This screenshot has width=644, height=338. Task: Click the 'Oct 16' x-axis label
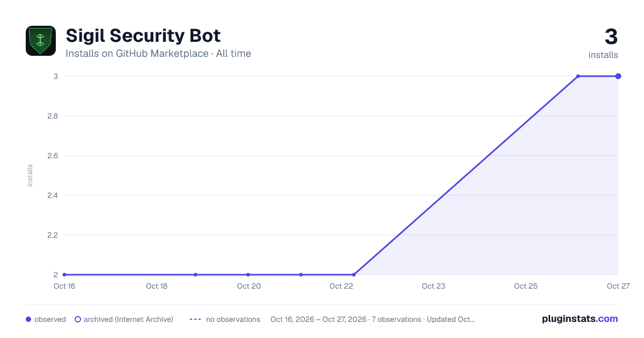64,286
